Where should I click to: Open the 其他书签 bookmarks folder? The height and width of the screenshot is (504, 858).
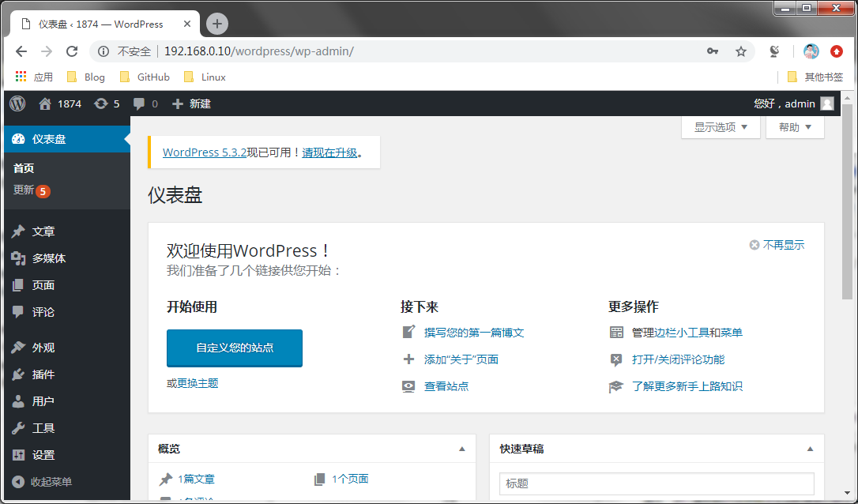pos(815,77)
